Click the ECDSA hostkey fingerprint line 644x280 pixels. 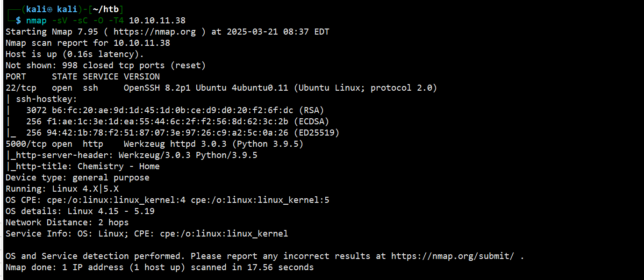pos(167,122)
